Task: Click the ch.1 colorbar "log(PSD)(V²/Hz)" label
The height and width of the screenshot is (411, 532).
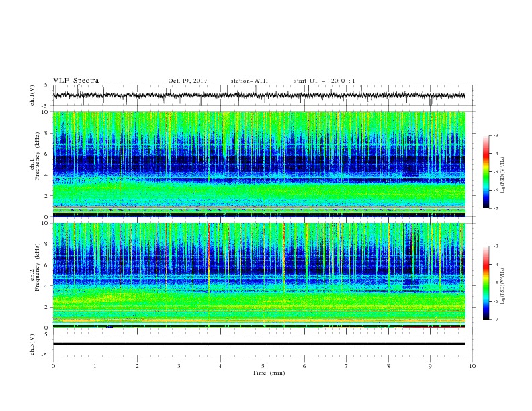Action: [x=503, y=176]
